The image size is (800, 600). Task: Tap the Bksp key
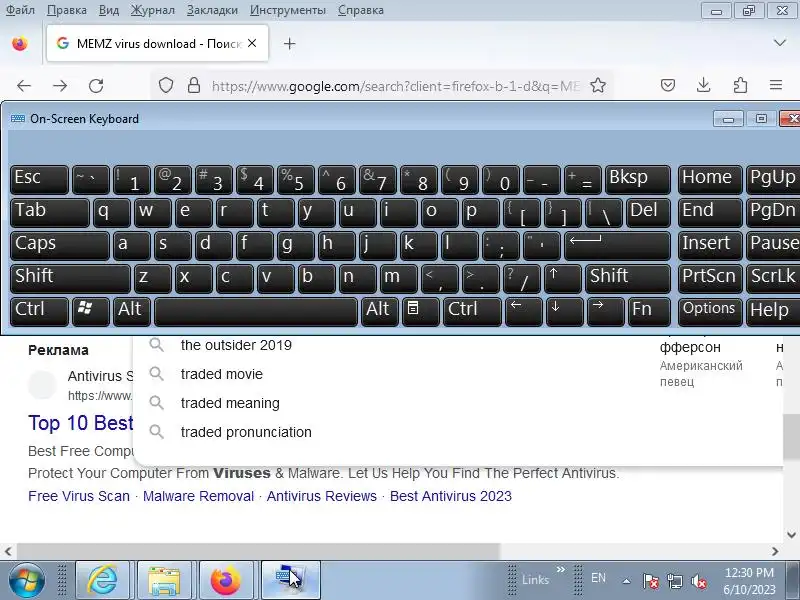click(x=637, y=180)
